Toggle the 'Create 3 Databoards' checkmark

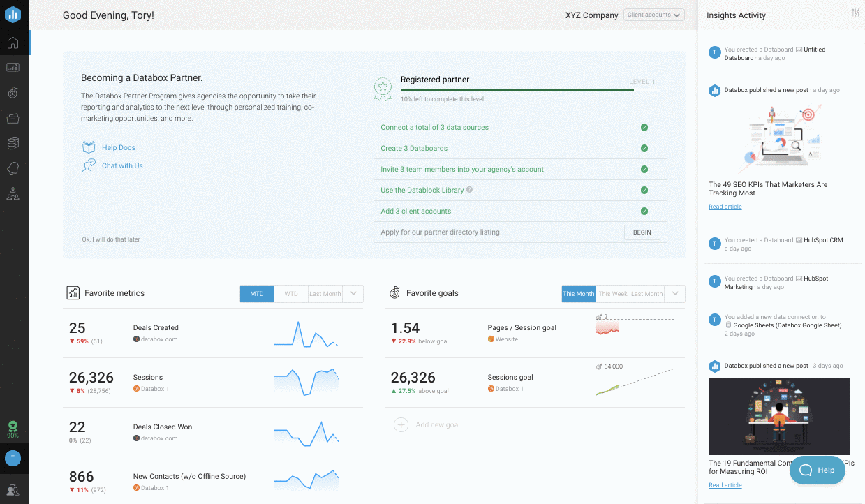pyautogui.click(x=644, y=149)
